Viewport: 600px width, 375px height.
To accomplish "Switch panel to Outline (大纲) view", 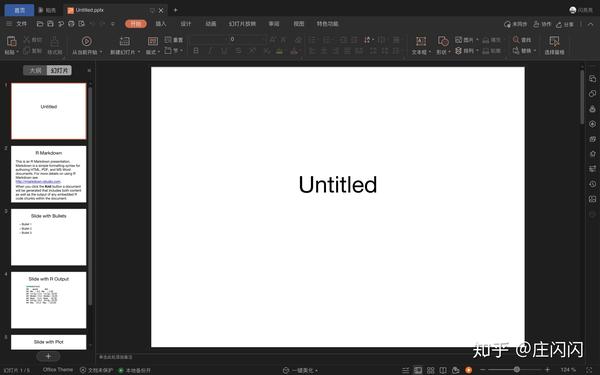I will (35, 70).
